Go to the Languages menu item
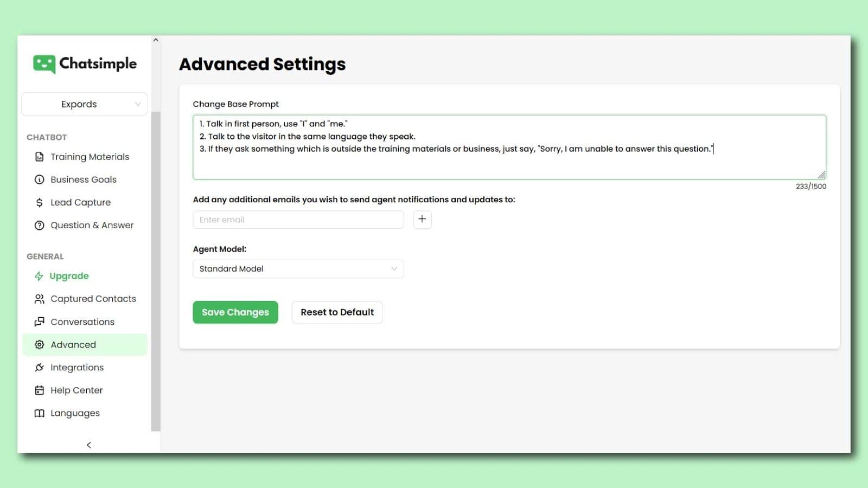Image resolution: width=868 pixels, height=488 pixels. [75, 413]
